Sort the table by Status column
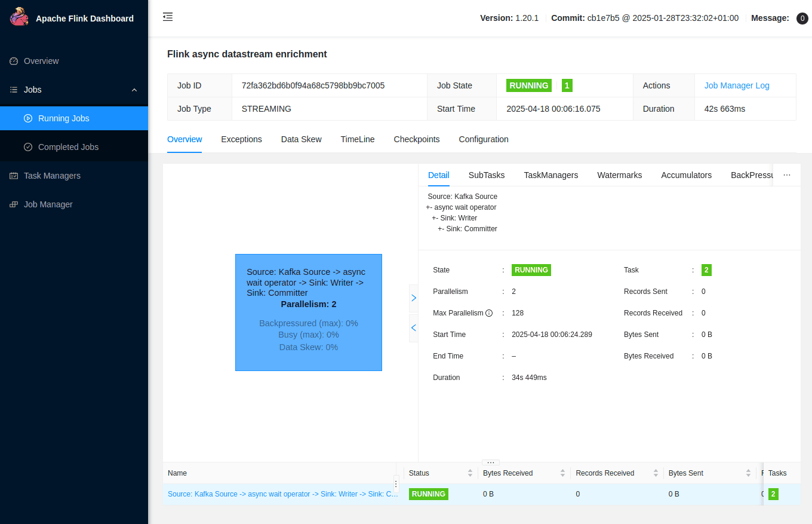The image size is (812, 524). (x=470, y=473)
